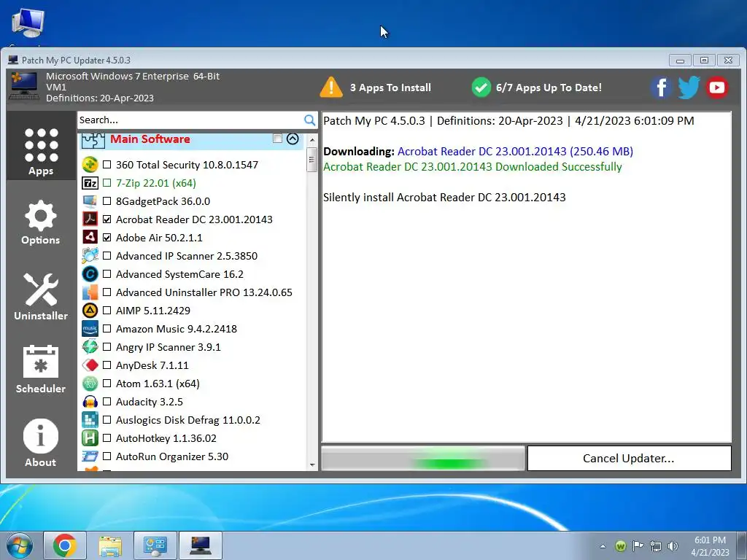
Task: Click the Acrobat Reader DC app icon
Action: pos(90,219)
